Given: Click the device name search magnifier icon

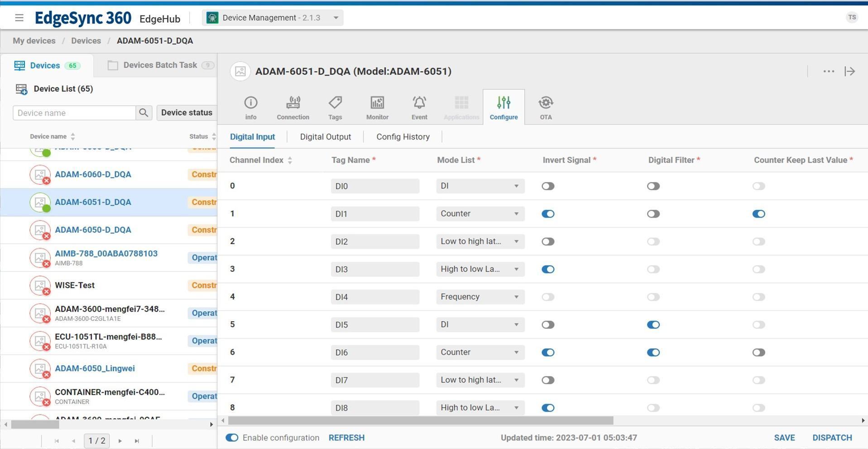Looking at the screenshot, I should [144, 113].
